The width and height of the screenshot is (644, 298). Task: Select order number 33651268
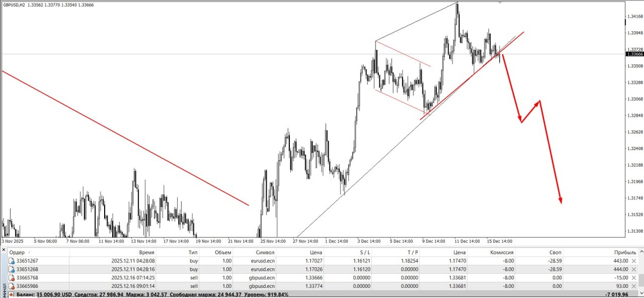pyautogui.click(x=28, y=269)
